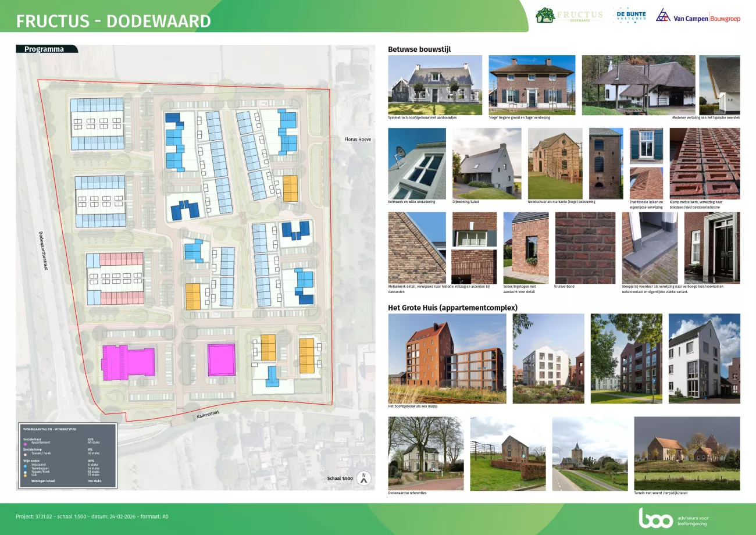Screen dimensions: 756x535
Task: Open the Dodewaardse referenties photo
Action: [x=426, y=453]
